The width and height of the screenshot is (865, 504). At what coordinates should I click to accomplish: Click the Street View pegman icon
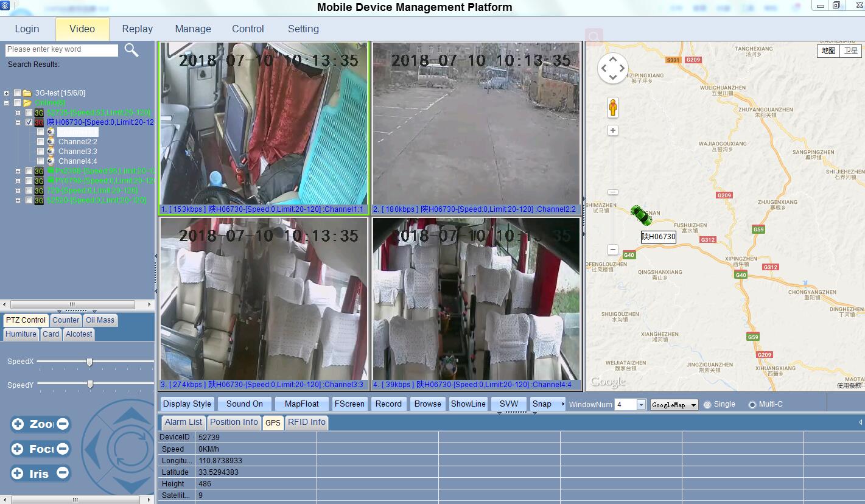click(x=613, y=108)
